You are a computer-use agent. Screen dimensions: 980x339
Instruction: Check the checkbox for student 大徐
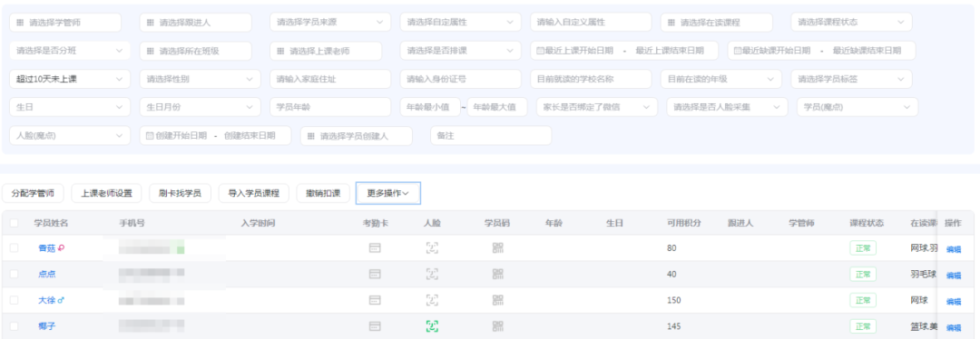click(x=15, y=300)
